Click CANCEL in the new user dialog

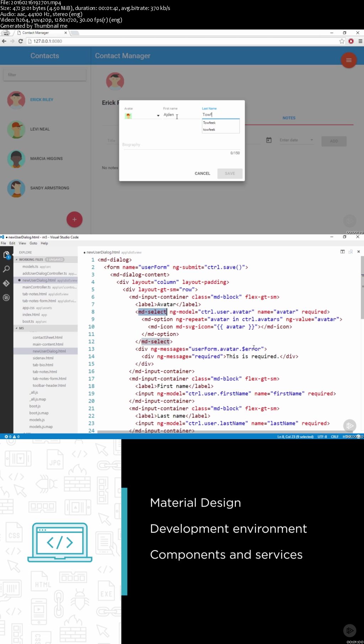pos(202,174)
